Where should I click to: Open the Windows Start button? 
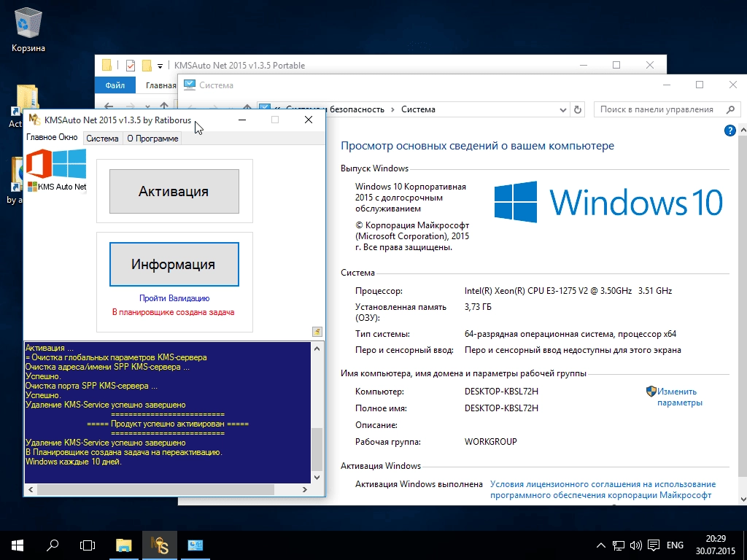[x=18, y=545]
